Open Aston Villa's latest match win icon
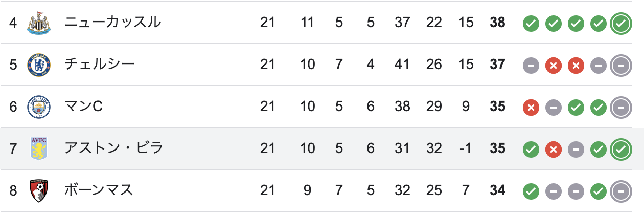Screen dimensions: 644x213 click(x=621, y=149)
